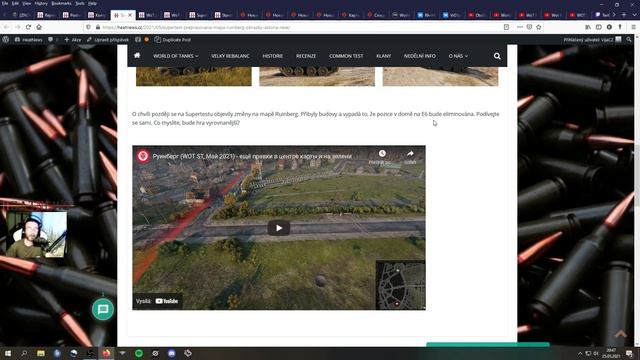Click the video title Руинберг link
The width and height of the screenshot is (640, 360).
point(252,156)
